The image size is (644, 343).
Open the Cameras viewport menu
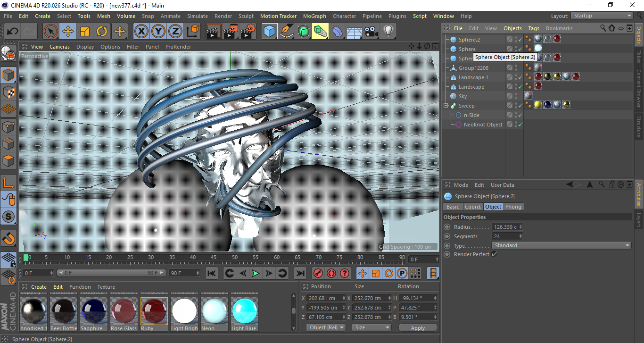coord(59,47)
